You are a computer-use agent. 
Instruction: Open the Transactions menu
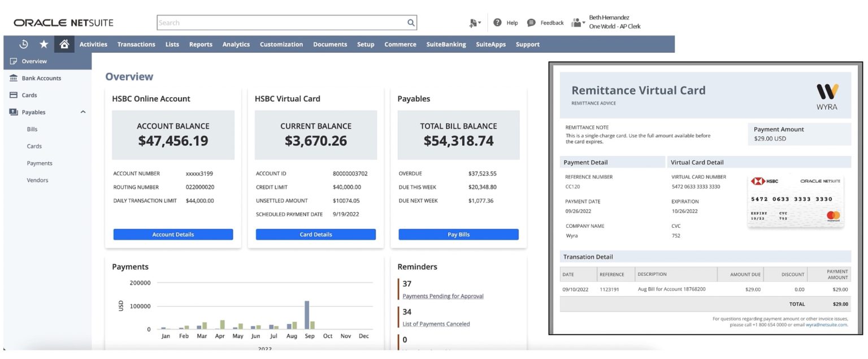point(136,44)
